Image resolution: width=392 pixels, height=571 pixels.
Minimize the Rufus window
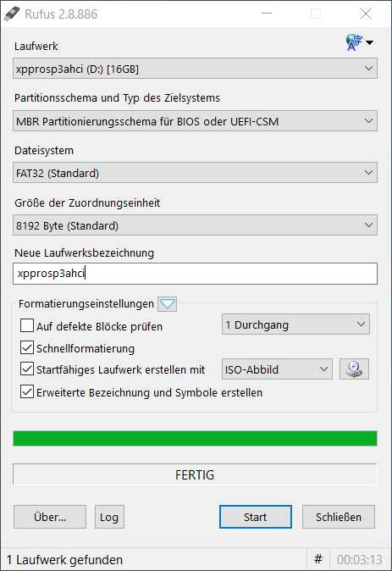pyautogui.click(x=267, y=14)
